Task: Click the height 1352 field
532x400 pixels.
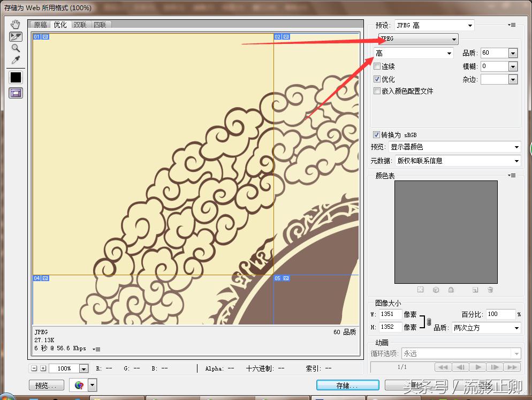Action: [390, 327]
